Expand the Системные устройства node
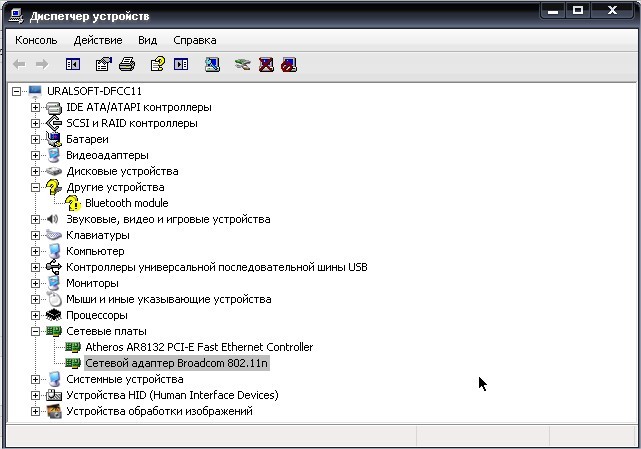The height and width of the screenshot is (449, 641). (x=35, y=379)
